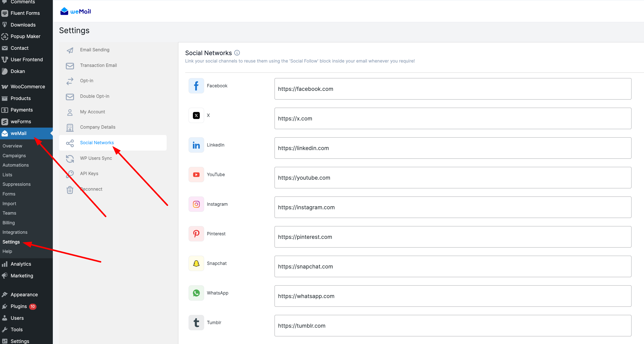Open Campaigns in weMail submenu
The image size is (644, 344).
tap(14, 155)
